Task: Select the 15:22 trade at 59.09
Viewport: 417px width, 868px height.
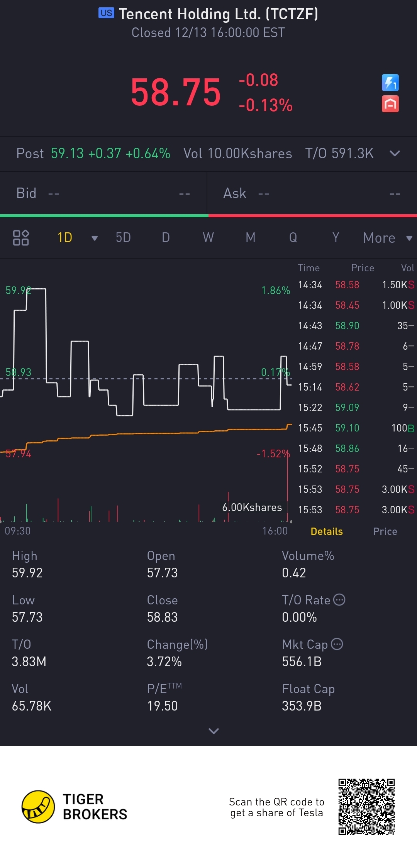Action: point(356,408)
